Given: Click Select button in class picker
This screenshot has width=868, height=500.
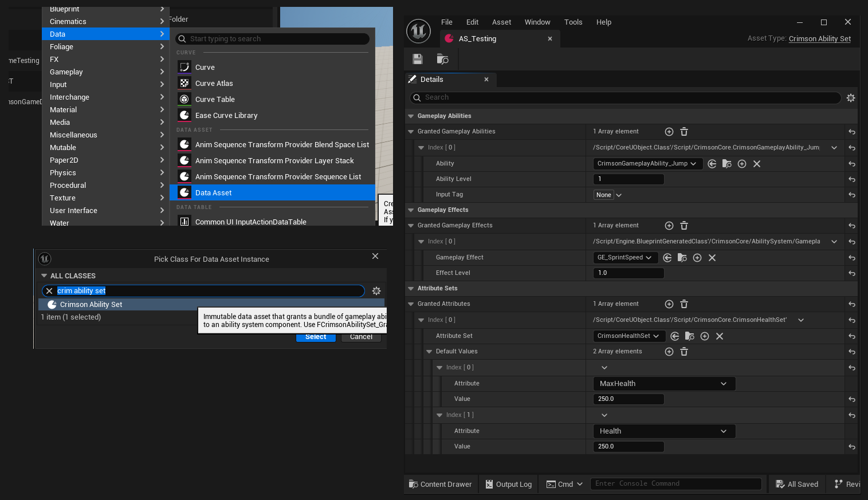Looking at the screenshot, I should 316,337.
